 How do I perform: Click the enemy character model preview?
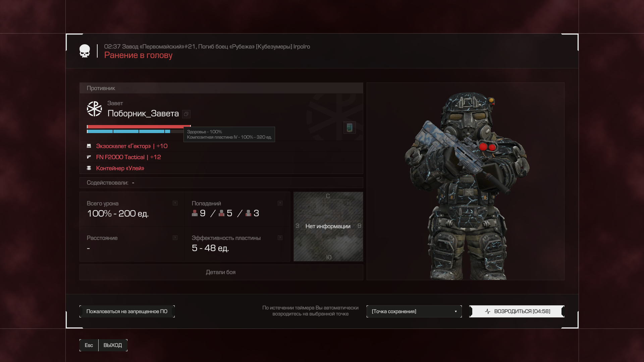tap(466, 181)
